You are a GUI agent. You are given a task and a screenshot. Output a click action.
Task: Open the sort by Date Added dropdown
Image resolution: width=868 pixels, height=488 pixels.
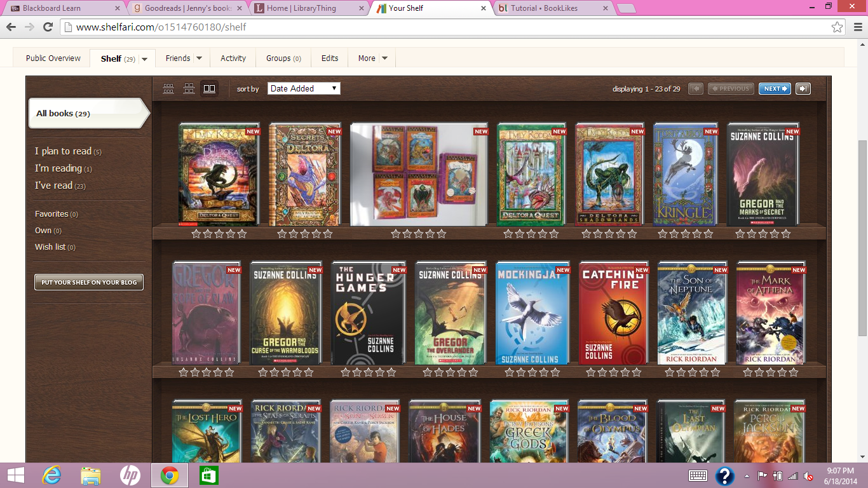pyautogui.click(x=304, y=88)
